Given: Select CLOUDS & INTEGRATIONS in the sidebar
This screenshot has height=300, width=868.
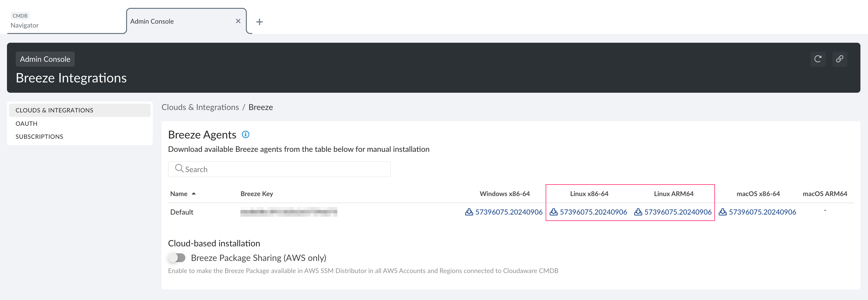Looking at the screenshot, I should pos(54,110).
